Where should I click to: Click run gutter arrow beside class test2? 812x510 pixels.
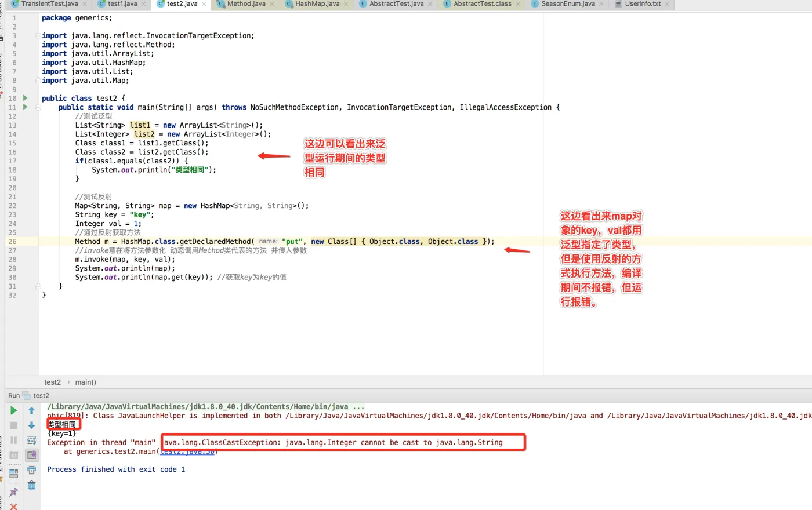point(25,98)
